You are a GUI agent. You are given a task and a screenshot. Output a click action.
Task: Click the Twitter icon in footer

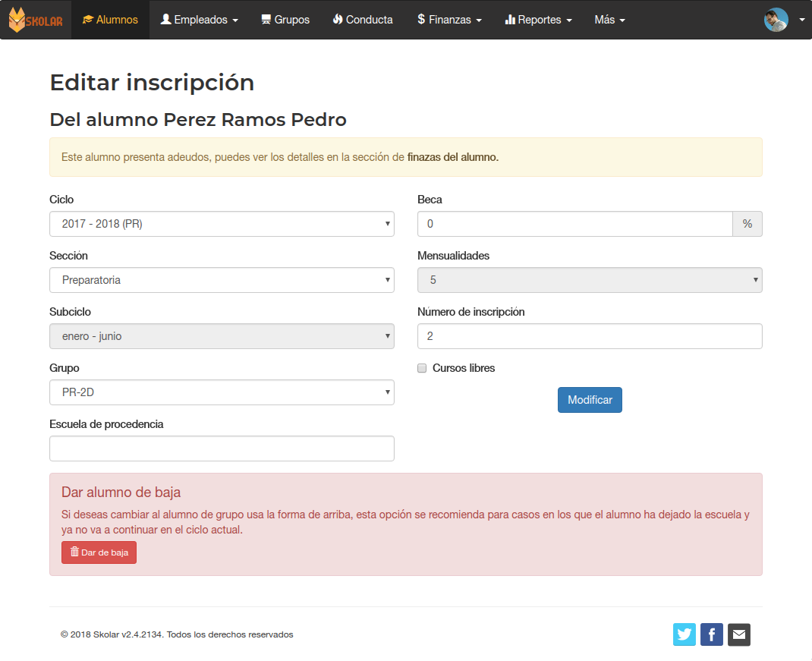tap(684, 634)
